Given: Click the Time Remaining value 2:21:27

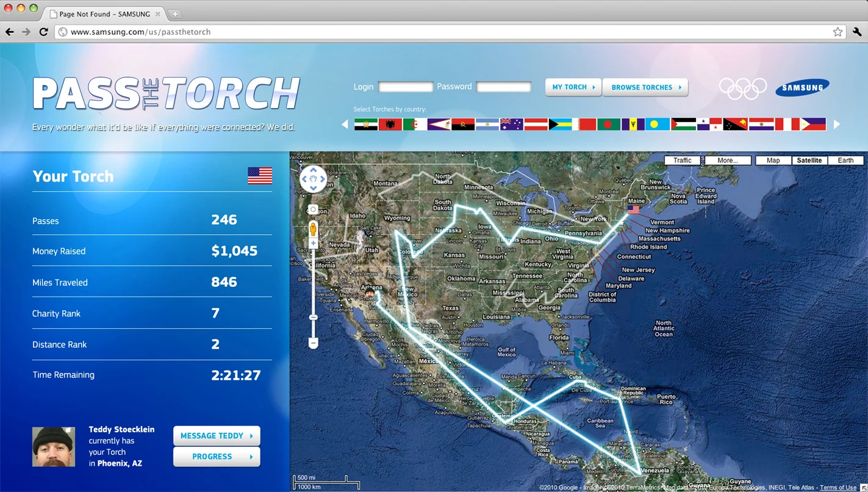Looking at the screenshot, I should [x=235, y=375].
